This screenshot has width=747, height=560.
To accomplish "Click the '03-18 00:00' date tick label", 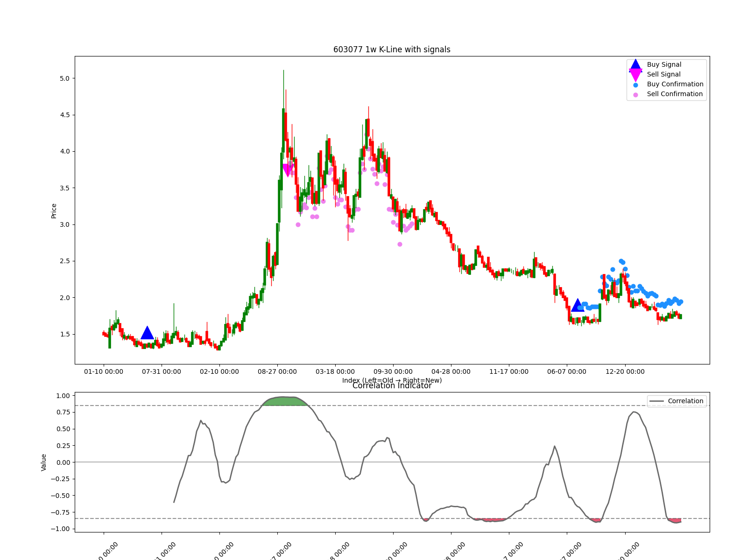I will point(335,371).
